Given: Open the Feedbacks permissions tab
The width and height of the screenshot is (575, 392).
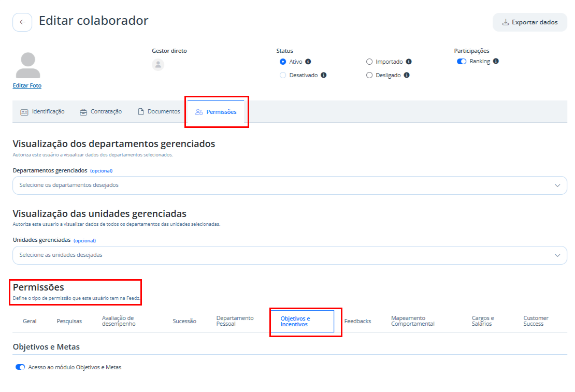Looking at the screenshot, I should point(357,321).
